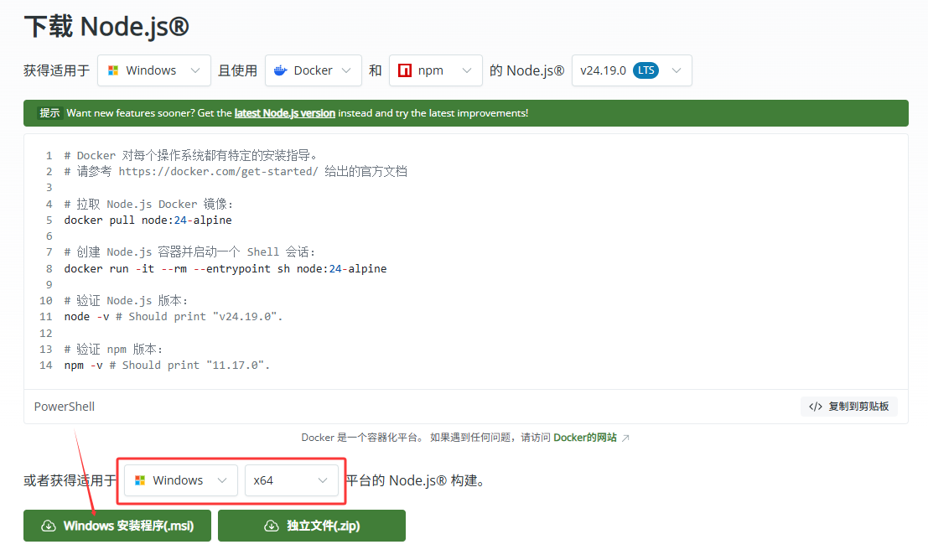Screen dimensions: 928x560
Task: Download the 独立文件(.zip) package
Action: coord(312,526)
